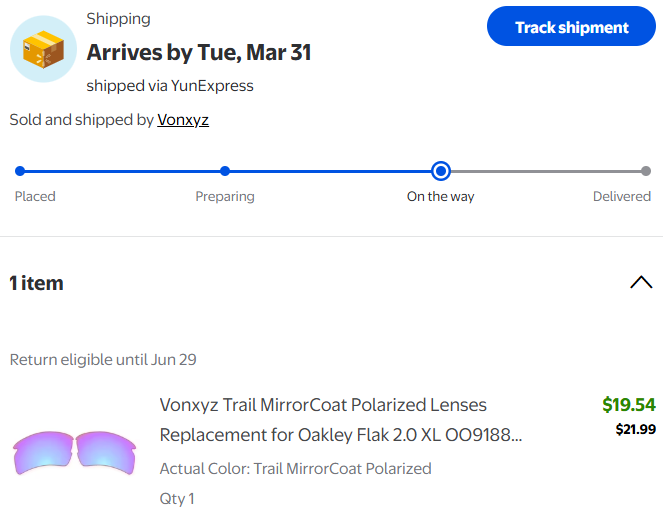This screenshot has width=663, height=512.
Task: Click the crossed-out $21.99 original price
Action: (x=635, y=430)
